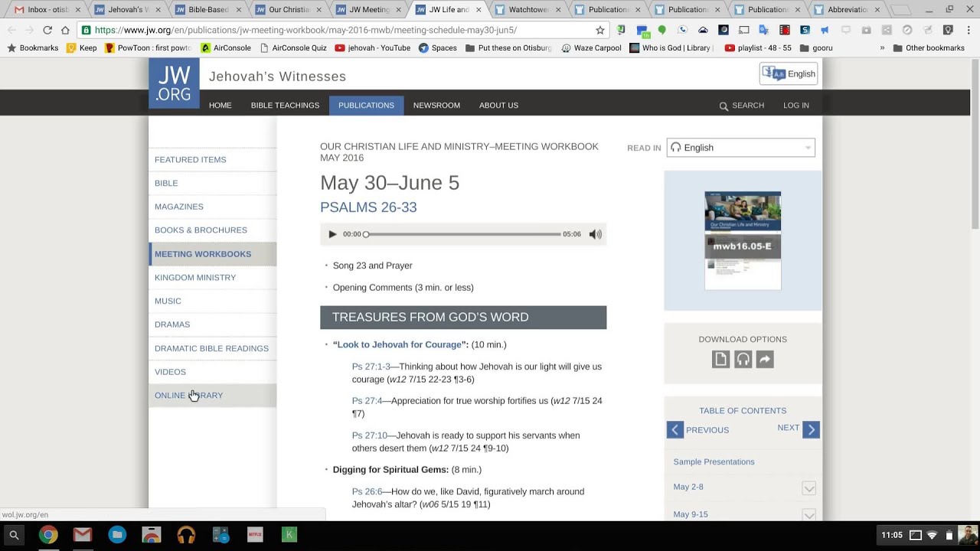Open DRAMATIC BIBLE READINGS in sidebar
Image resolution: width=980 pixels, height=551 pixels.
(213, 348)
